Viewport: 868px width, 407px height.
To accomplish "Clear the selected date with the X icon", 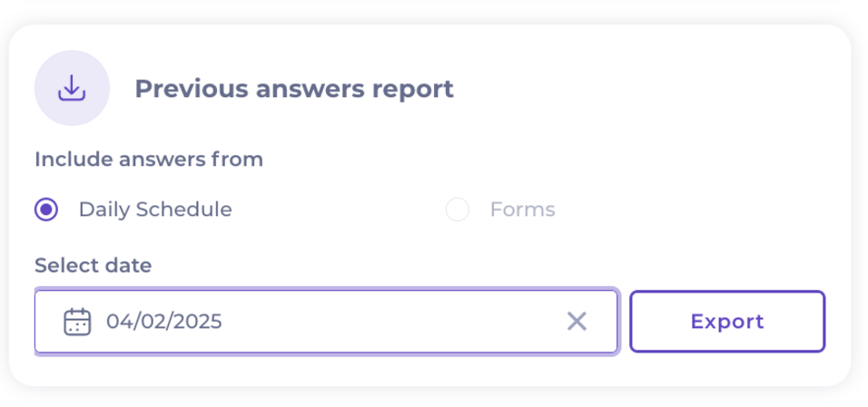I will (x=577, y=321).
